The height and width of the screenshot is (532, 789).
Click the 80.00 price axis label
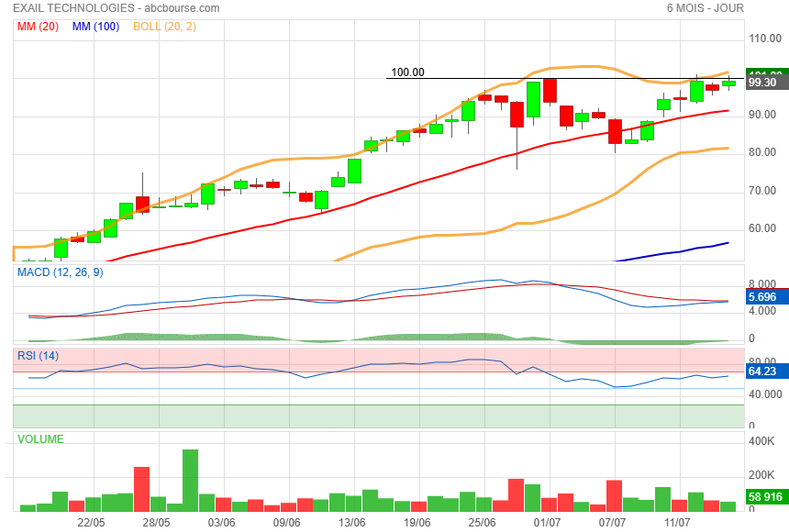click(x=762, y=152)
